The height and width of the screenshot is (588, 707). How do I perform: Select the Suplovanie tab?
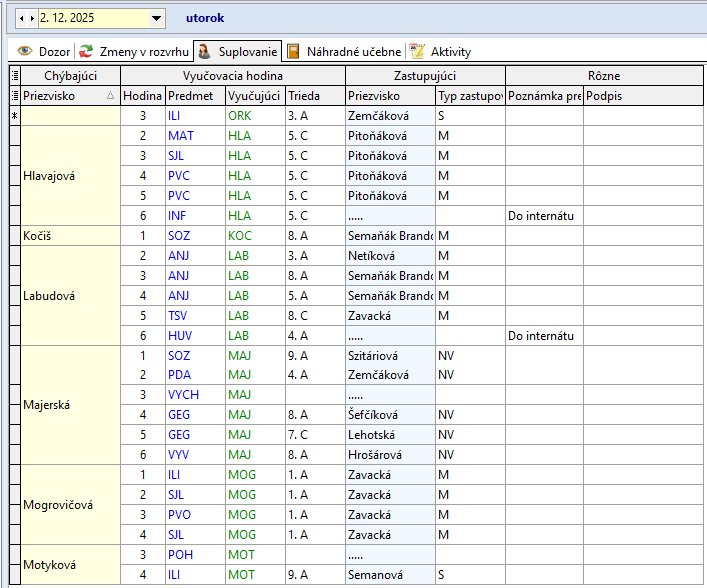(x=237, y=51)
